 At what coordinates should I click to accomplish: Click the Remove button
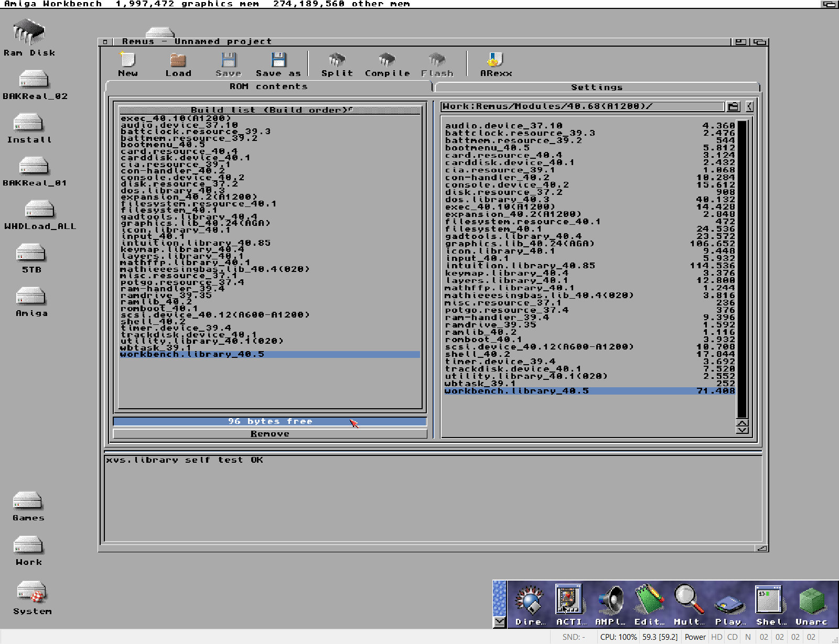270,434
